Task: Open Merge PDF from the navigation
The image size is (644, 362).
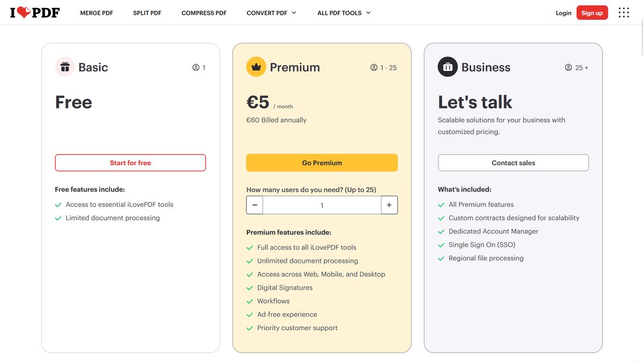Action: click(97, 13)
